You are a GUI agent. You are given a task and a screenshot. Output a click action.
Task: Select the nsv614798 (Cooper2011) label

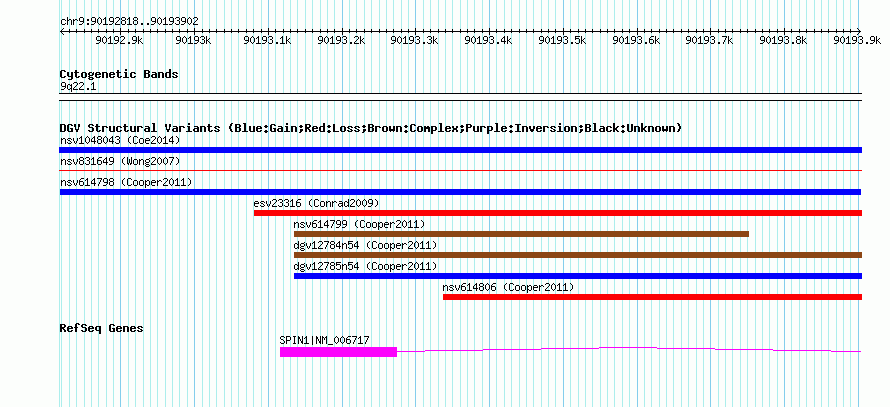coord(126,182)
